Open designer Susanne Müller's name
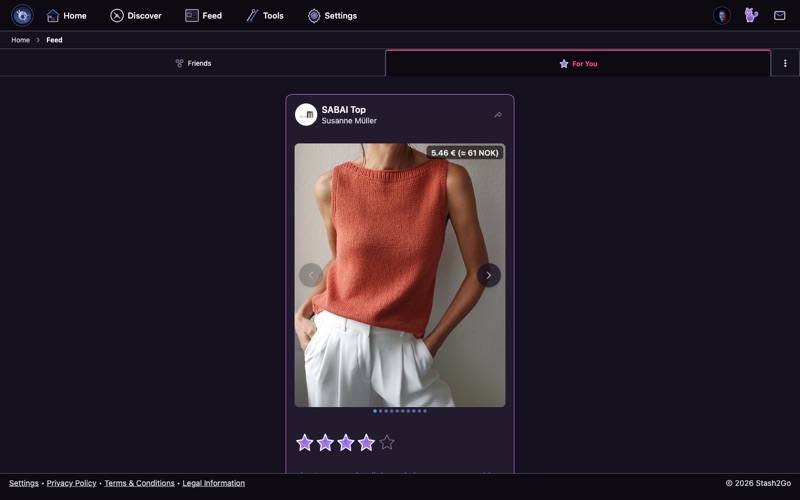This screenshot has width=800, height=500. pos(349,121)
